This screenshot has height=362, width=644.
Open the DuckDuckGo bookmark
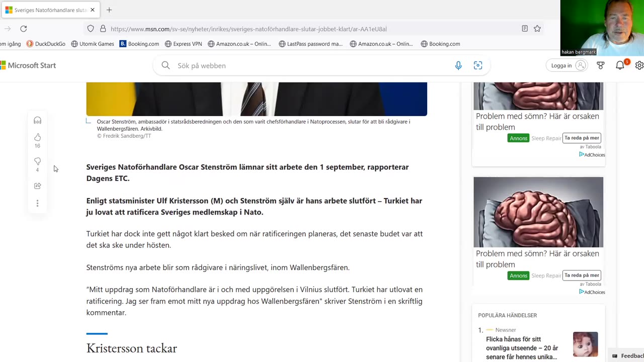pos(46,44)
